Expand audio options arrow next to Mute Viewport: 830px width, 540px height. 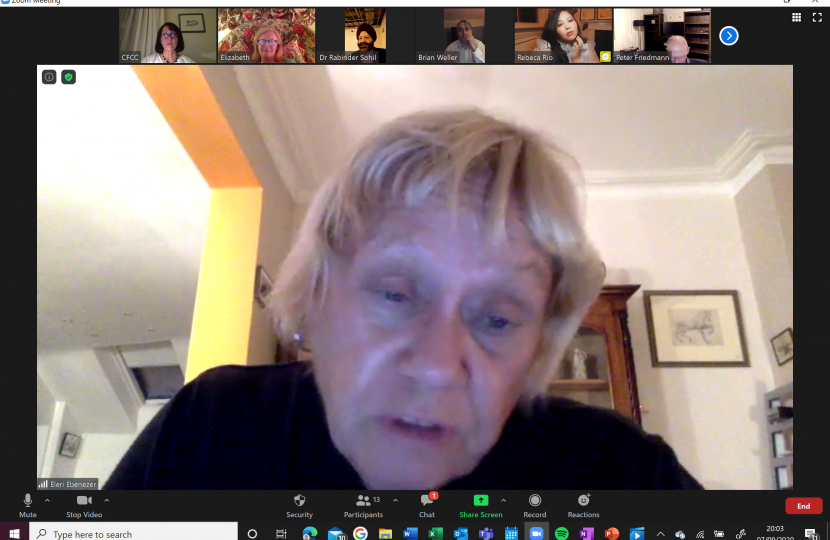47,500
